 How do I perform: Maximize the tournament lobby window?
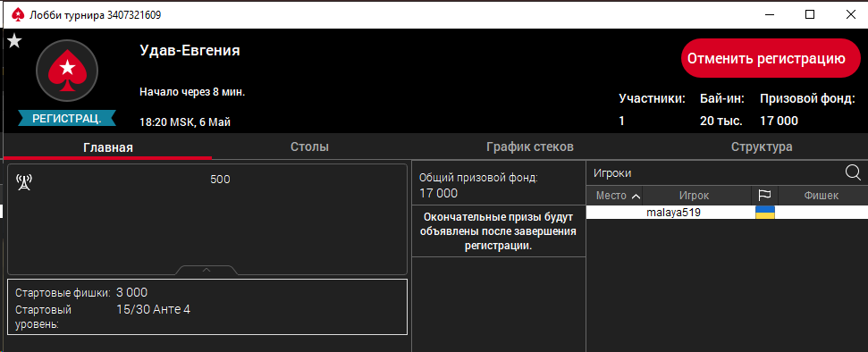(809, 15)
